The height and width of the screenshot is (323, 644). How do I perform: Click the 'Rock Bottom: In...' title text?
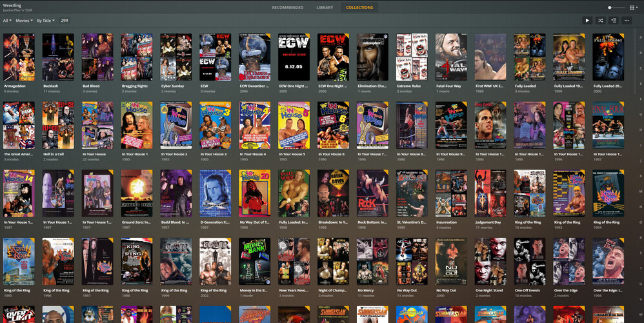pos(372,222)
